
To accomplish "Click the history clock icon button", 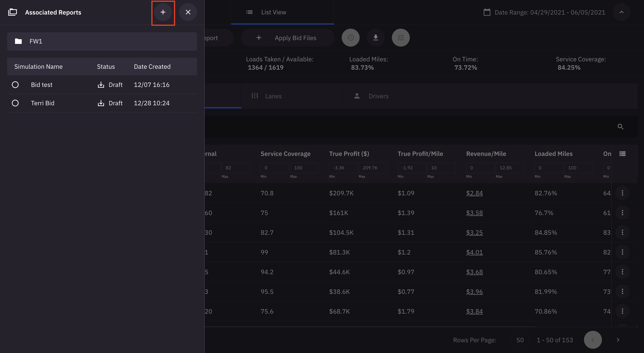I will (x=350, y=38).
